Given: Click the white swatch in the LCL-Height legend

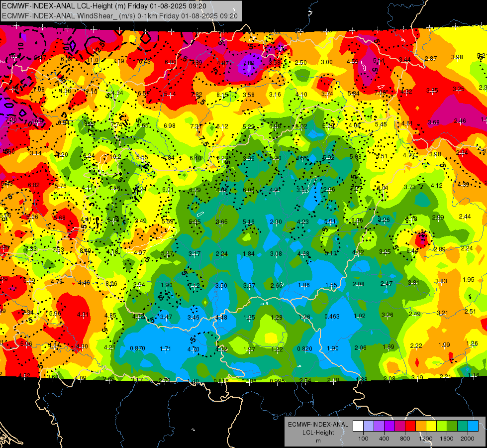Looking at the screenshot, I should tap(358, 426).
